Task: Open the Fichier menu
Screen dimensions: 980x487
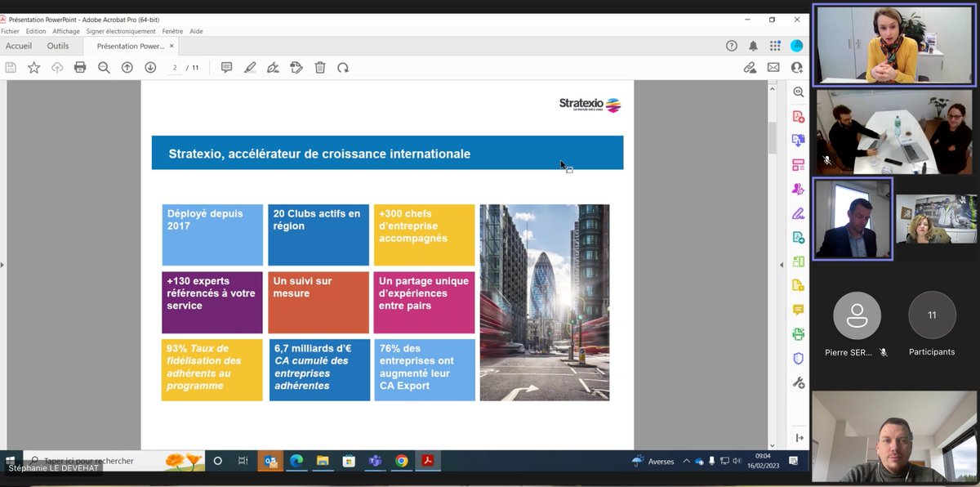Action: click(x=10, y=31)
